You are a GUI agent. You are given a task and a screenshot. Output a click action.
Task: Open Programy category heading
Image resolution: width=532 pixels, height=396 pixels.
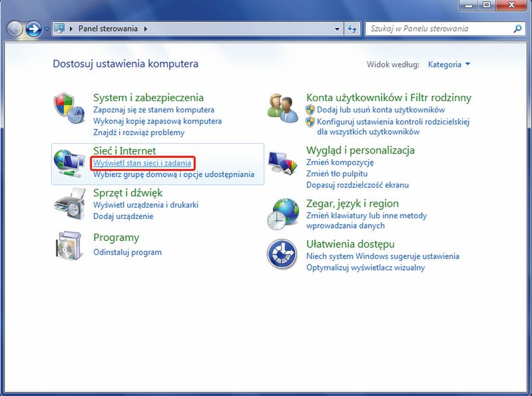116,238
